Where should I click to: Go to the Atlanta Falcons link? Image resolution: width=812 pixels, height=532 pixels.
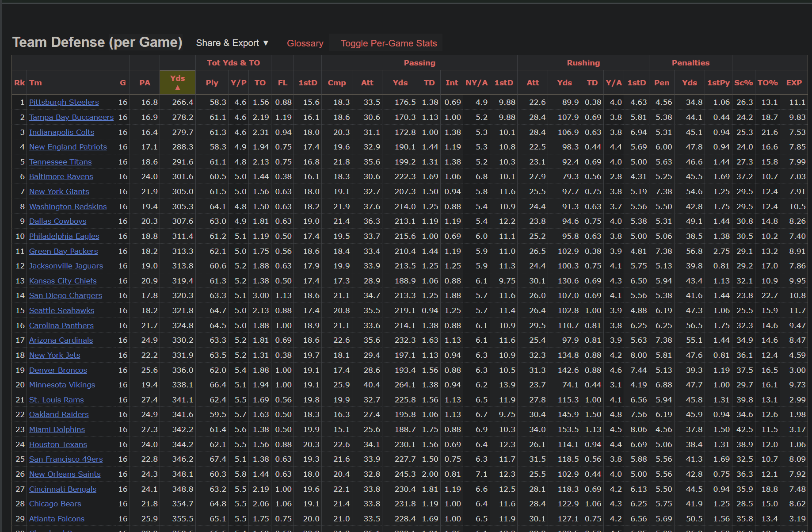(x=57, y=519)
